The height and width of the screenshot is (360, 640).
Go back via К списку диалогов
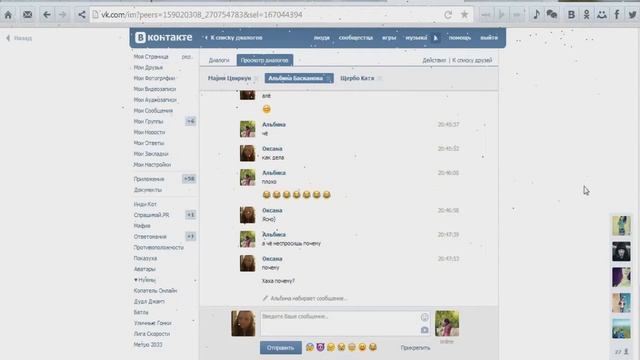[x=234, y=38]
